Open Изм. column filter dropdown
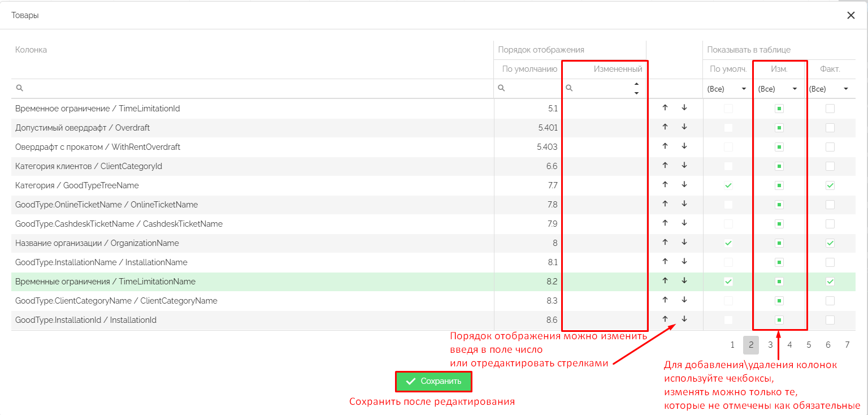The width and height of the screenshot is (868, 415). [x=778, y=89]
